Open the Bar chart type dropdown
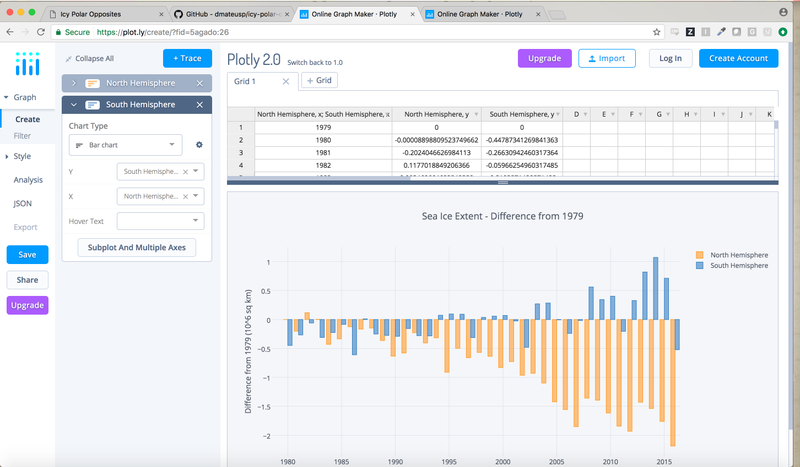This screenshot has width=800, height=467. click(x=125, y=145)
